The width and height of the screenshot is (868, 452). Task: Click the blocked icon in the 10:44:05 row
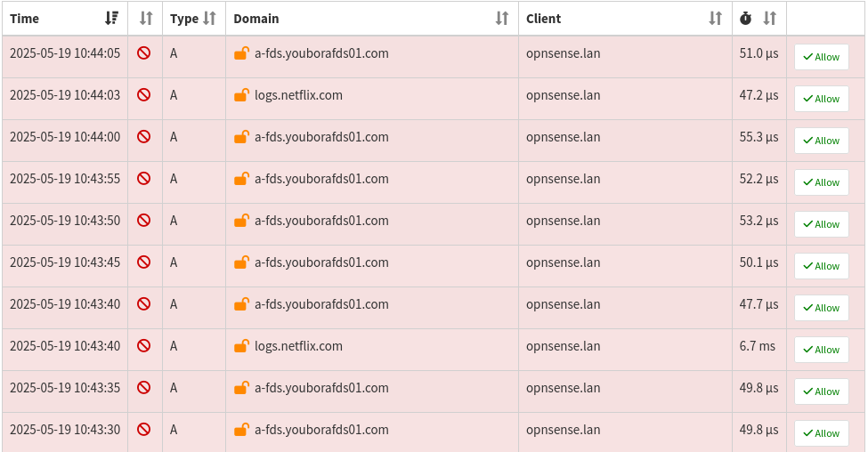tap(143, 53)
